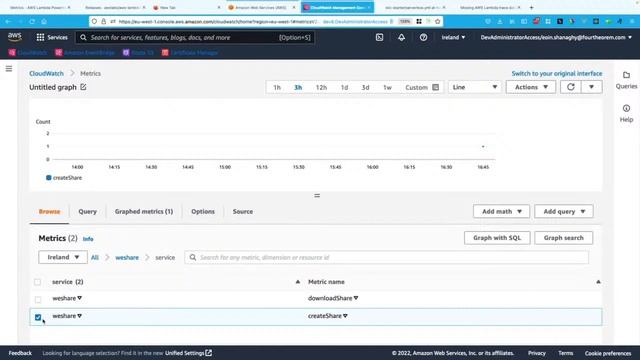Image resolution: width=640 pixels, height=360 pixels.
Task: Open the Help info panel
Action: pyautogui.click(x=626, y=113)
